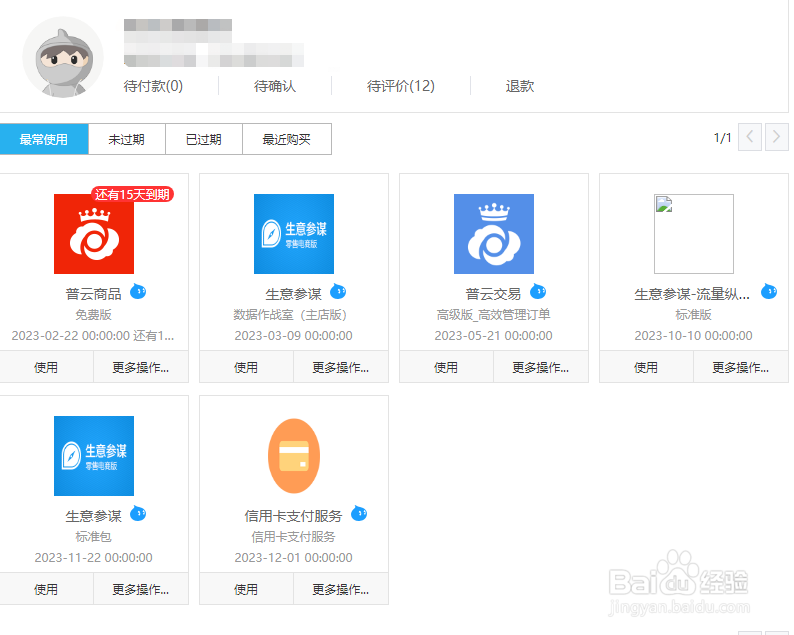Screen dimensions: 794x635
Task: Click the 还有15天到期 red badge
Action: (x=132, y=194)
